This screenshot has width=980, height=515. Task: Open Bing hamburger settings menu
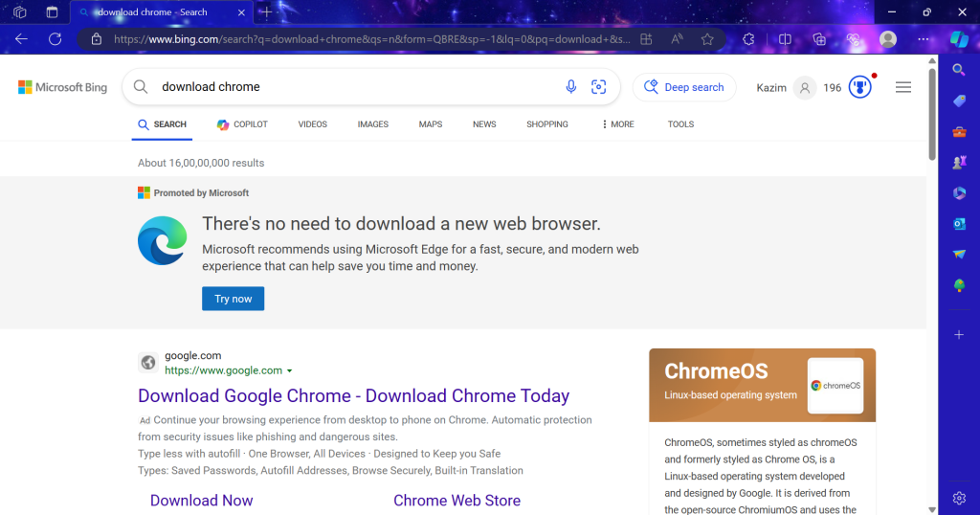(903, 87)
